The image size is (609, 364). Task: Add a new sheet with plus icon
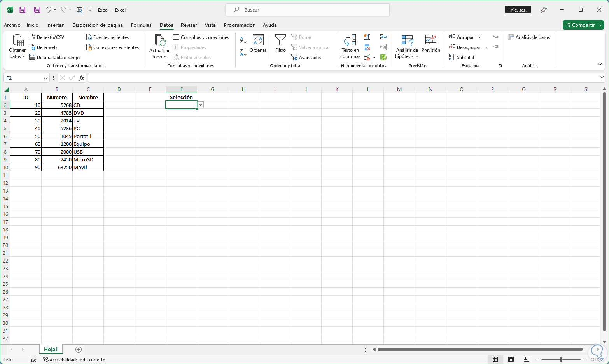79,350
